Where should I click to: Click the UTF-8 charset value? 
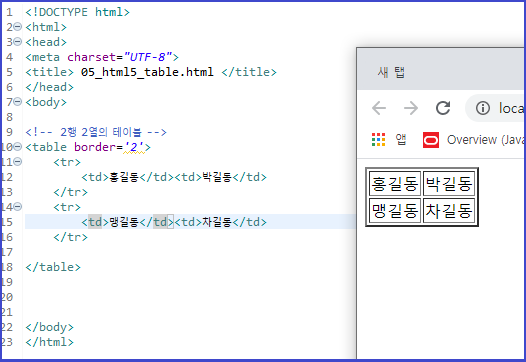coord(148,57)
